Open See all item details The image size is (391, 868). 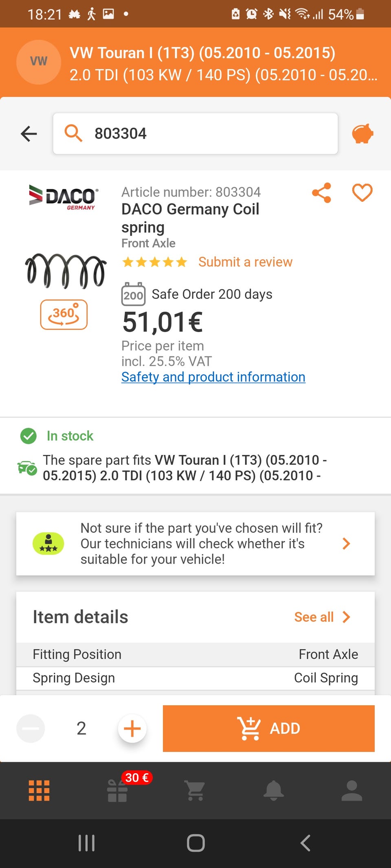[322, 617]
